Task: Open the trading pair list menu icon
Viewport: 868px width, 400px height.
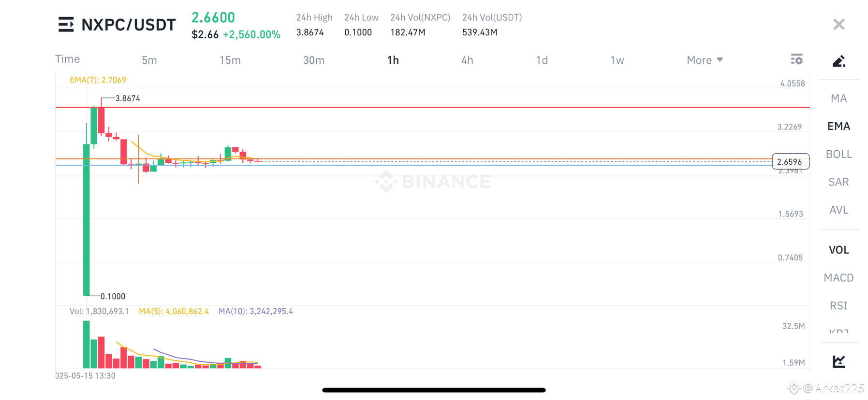Action: (66, 24)
